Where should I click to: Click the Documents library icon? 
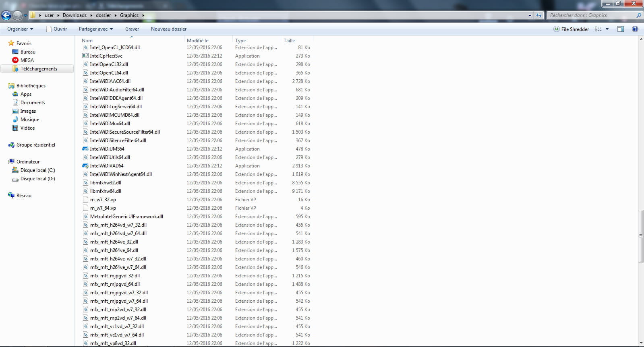pos(15,102)
